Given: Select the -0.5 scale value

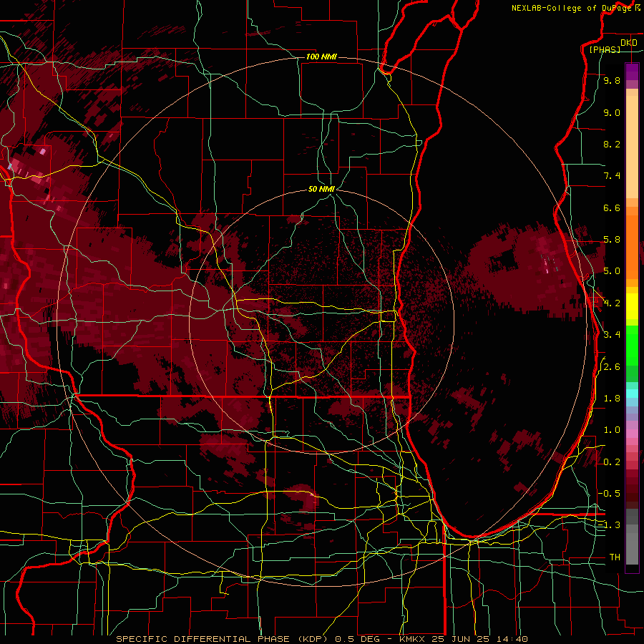Looking at the screenshot, I should point(609,494).
